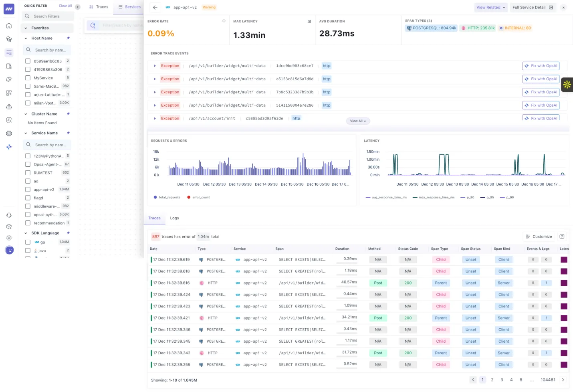Tick the RUMTEST service checkbox
This screenshot has width=573, height=392.
tap(28, 173)
